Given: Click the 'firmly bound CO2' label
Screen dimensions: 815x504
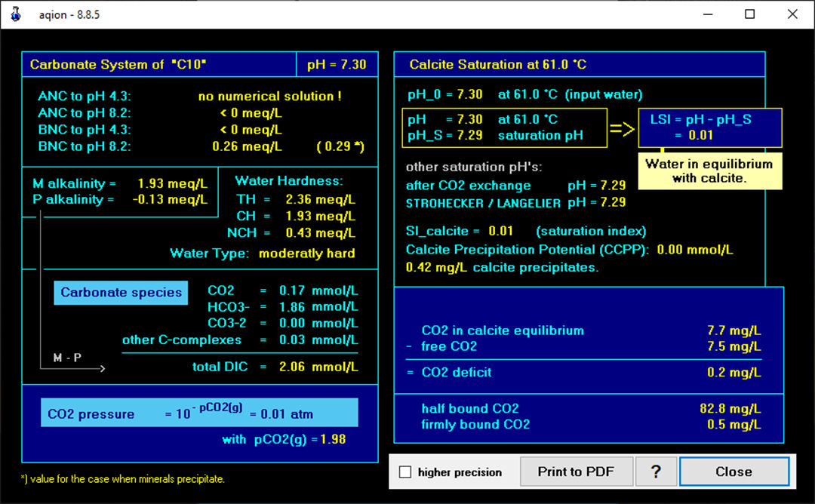Looking at the screenshot, I should pyautogui.click(x=475, y=425).
